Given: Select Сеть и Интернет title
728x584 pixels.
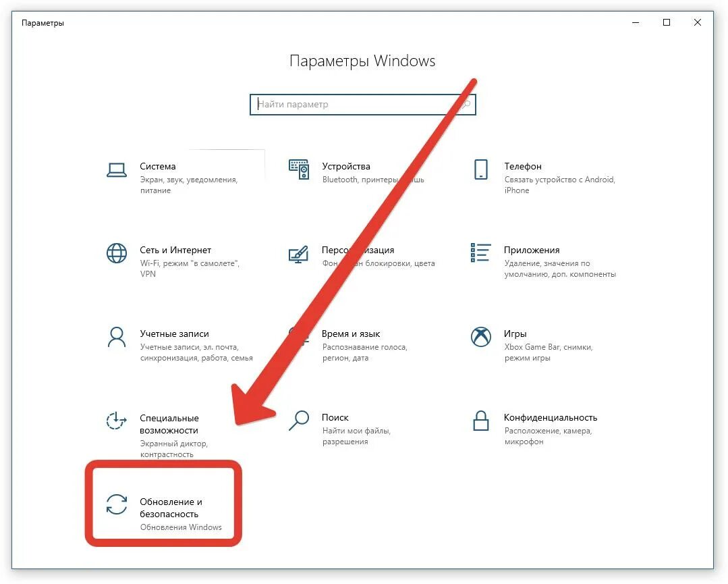Looking at the screenshot, I should point(175,250).
